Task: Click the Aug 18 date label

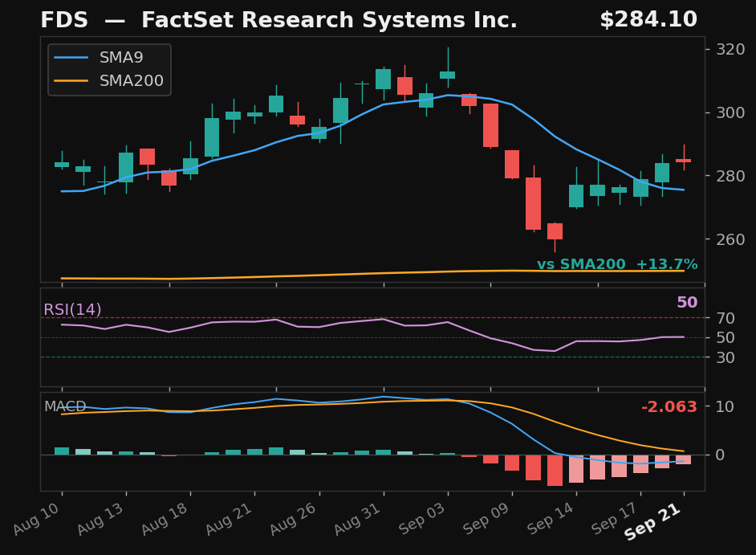Action: [165, 519]
